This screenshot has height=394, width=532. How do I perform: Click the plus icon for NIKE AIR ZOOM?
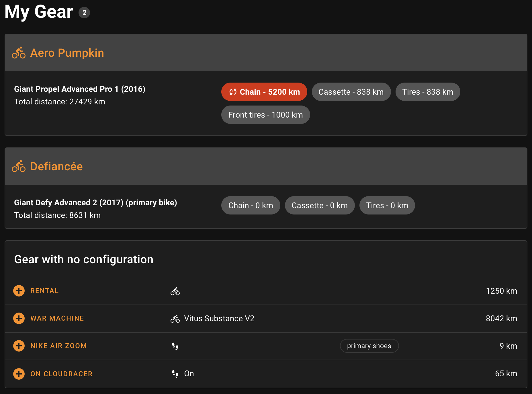click(19, 346)
